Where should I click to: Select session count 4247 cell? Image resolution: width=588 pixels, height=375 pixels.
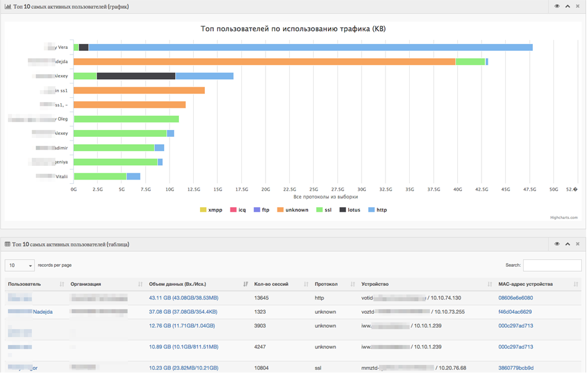click(260, 347)
